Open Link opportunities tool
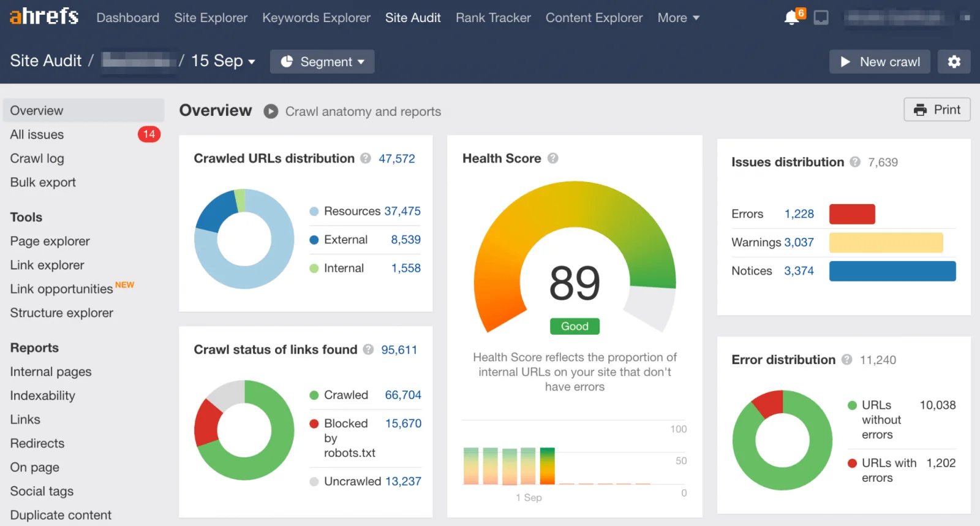 point(61,289)
